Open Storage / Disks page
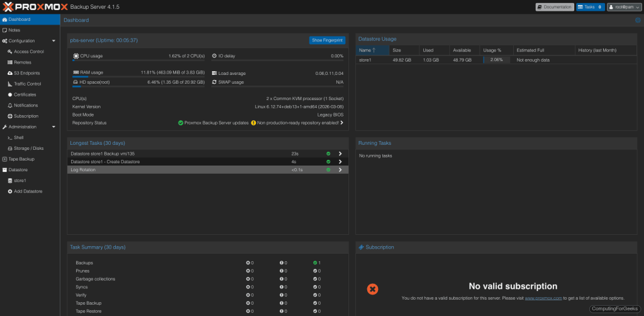Image resolution: width=644 pixels, height=316 pixels. [30, 149]
